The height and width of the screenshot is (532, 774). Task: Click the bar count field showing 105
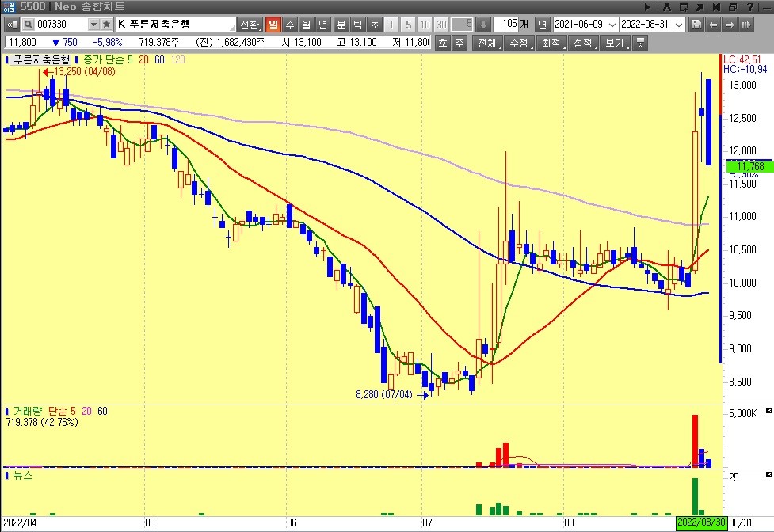click(x=505, y=25)
